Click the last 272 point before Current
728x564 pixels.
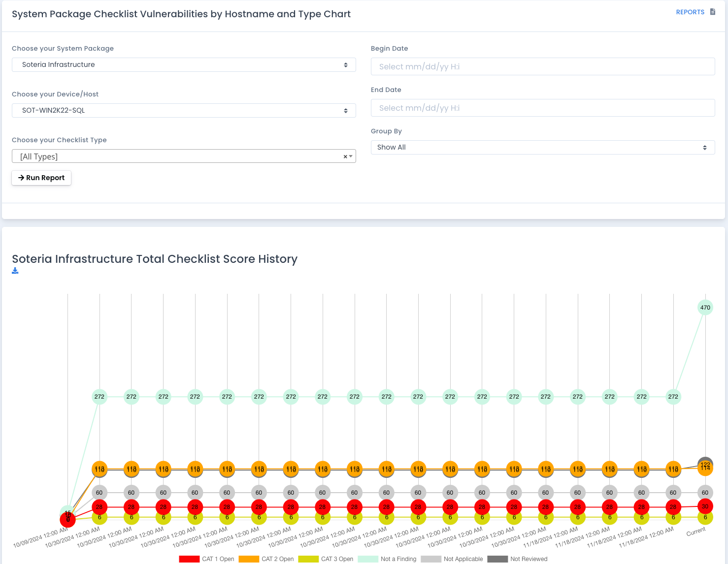(673, 397)
